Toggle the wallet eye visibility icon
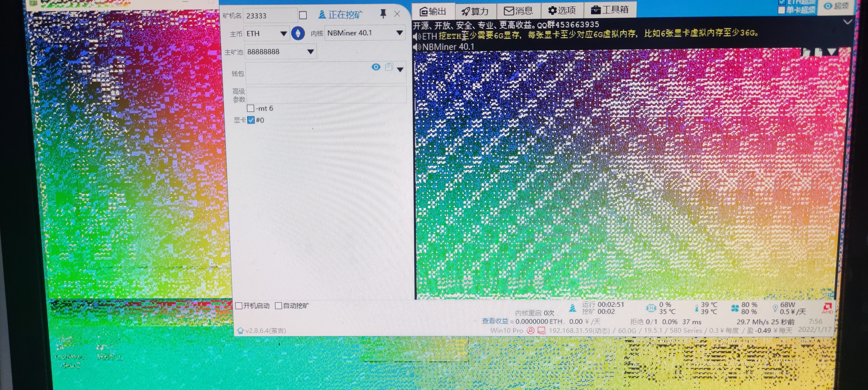The height and width of the screenshot is (390, 868). pos(376,67)
